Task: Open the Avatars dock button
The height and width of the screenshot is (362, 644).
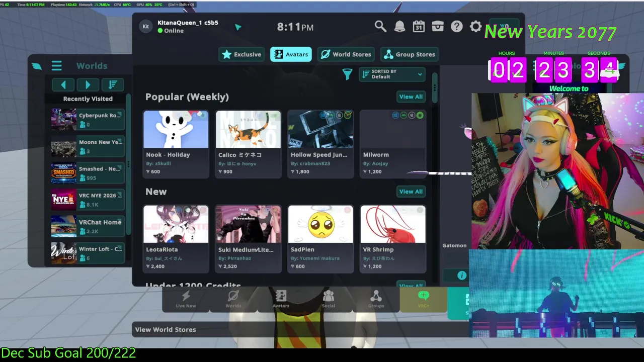Action: tap(281, 299)
